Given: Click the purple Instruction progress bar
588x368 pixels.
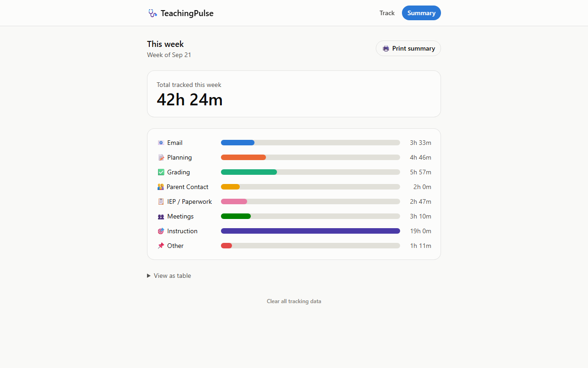Looking at the screenshot, I should pos(311,231).
